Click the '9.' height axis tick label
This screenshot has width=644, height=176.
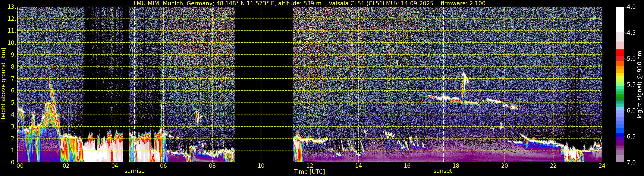pos(14,55)
